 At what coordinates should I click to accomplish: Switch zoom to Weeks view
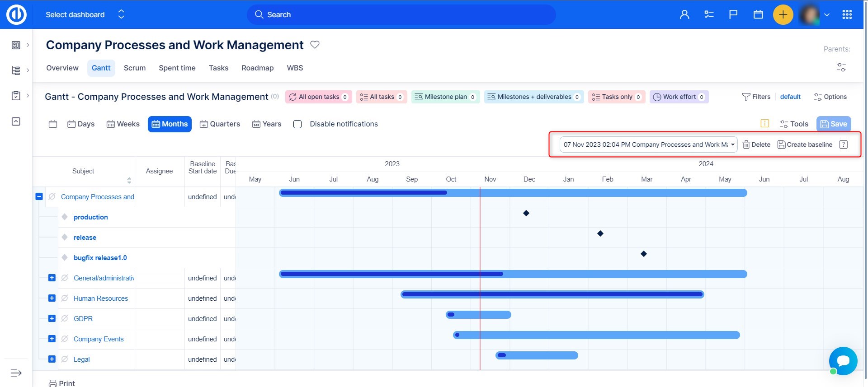(x=123, y=124)
